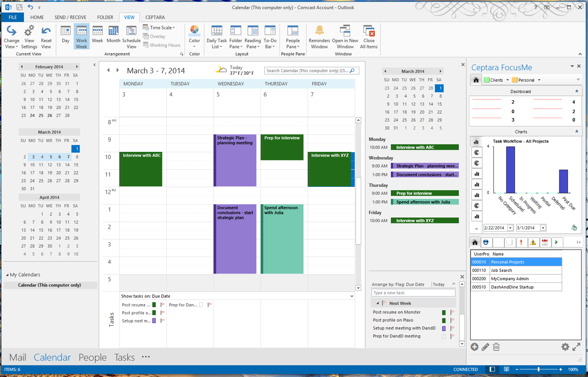Click the Search Calendar input field
The height and width of the screenshot is (377, 588).
307,71
